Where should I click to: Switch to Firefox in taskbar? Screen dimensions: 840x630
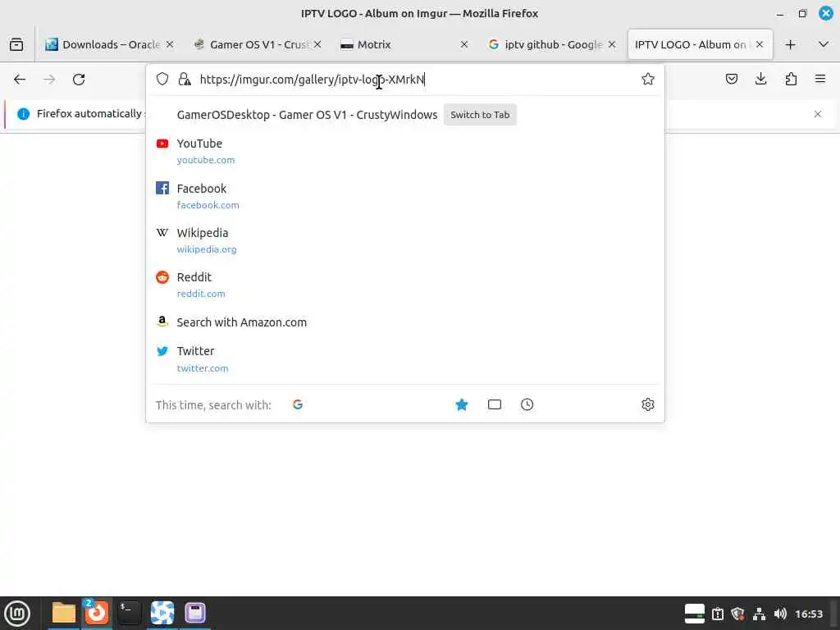[x=97, y=613]
